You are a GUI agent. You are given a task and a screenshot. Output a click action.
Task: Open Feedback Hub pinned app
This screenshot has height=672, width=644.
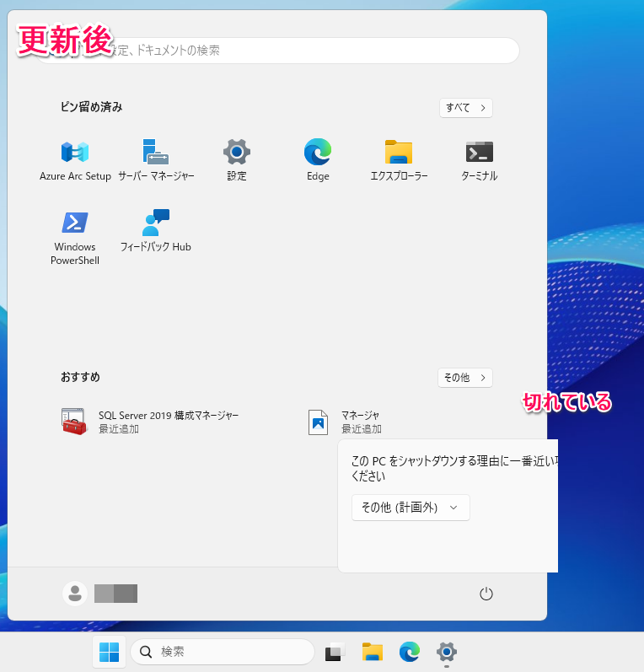pyautogui.click(x=156, y=230)
